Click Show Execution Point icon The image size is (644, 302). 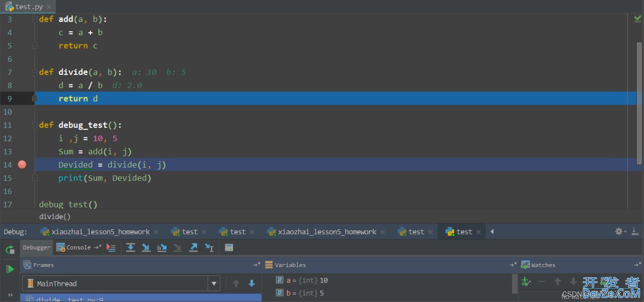pos(111,247)
